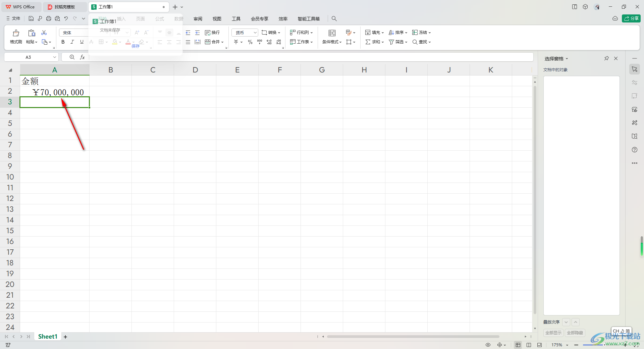644x349 pixels.
Task: Click the zoom out minus button
Action: pyautogui.click(x=576, y=345)
